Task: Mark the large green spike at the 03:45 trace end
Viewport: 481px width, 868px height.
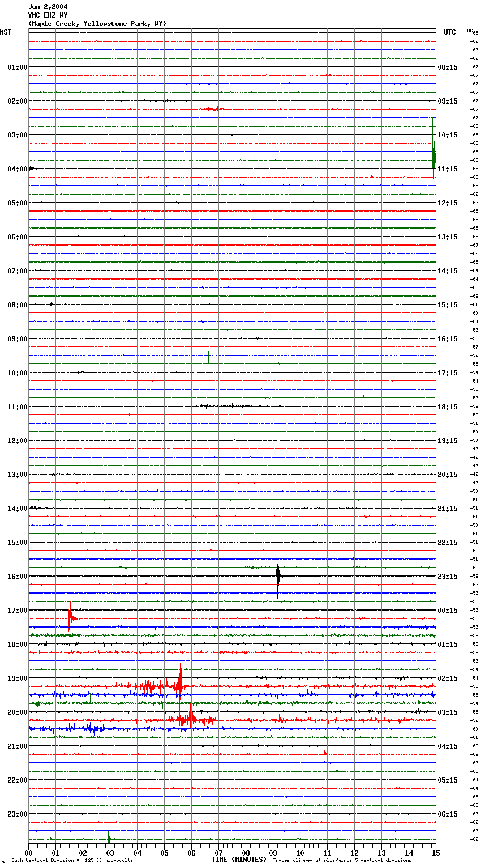Action: click(433, 158)
